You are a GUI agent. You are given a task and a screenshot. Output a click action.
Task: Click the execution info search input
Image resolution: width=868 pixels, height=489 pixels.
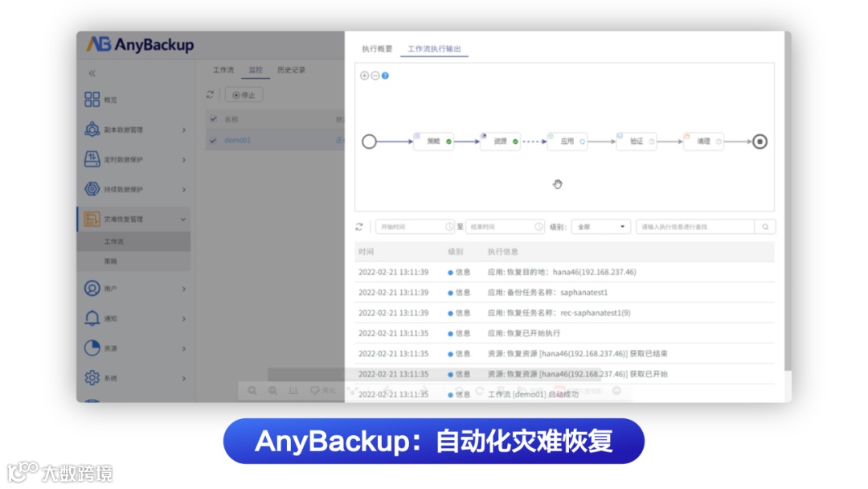coord(695,227)
